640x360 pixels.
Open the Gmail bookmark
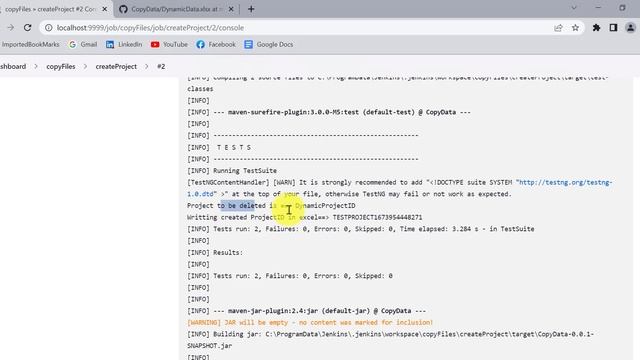83,44
